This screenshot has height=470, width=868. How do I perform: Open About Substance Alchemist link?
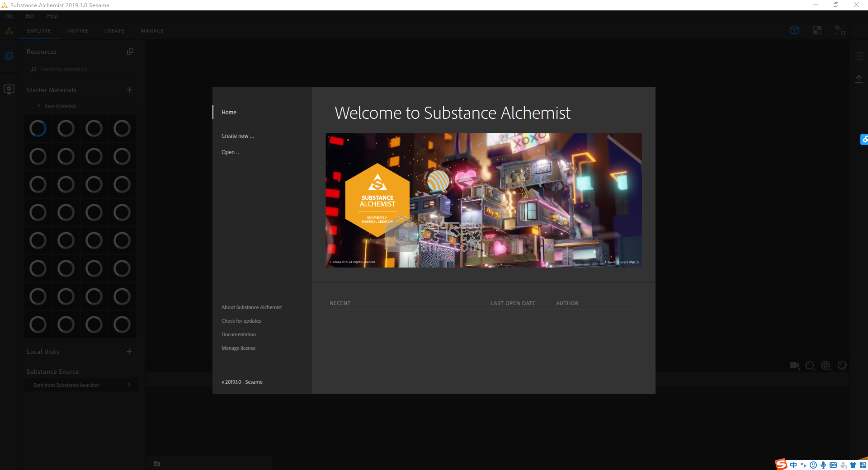coord(251,307)
